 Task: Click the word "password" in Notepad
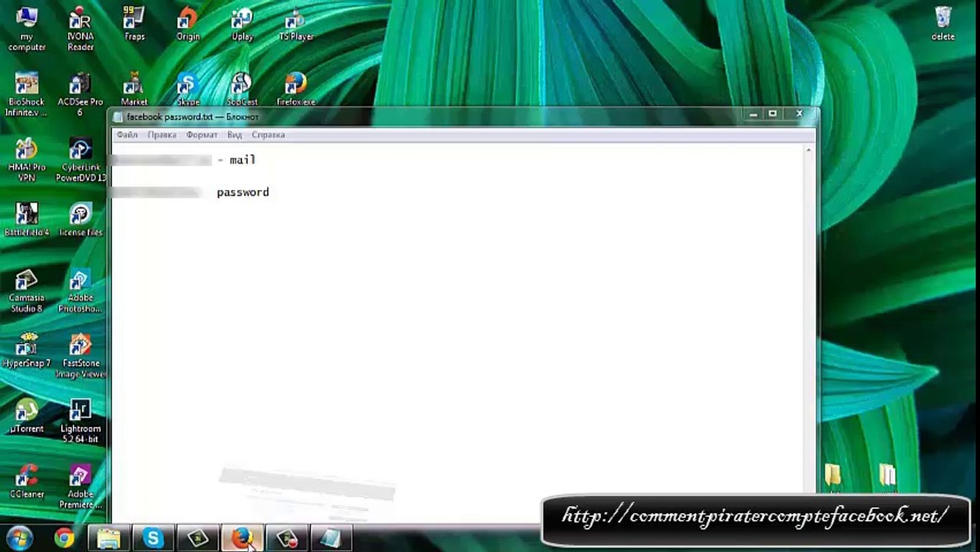(x=243, y=192)
